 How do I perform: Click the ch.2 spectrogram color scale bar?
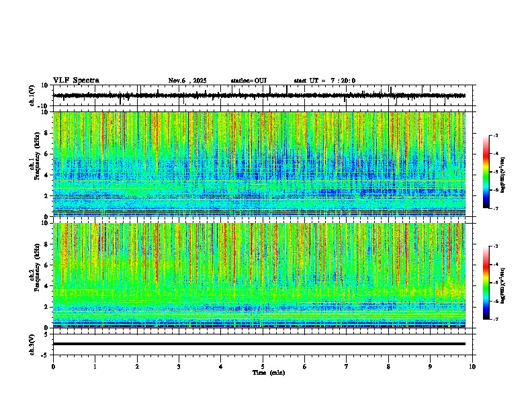click(486, 283)
